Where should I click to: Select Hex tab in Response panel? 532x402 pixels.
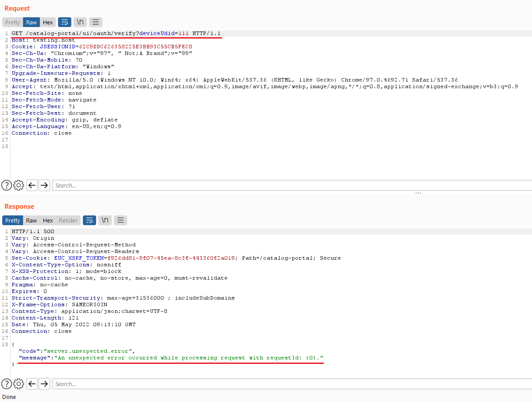pyautogui.click(x=48, y=220)
